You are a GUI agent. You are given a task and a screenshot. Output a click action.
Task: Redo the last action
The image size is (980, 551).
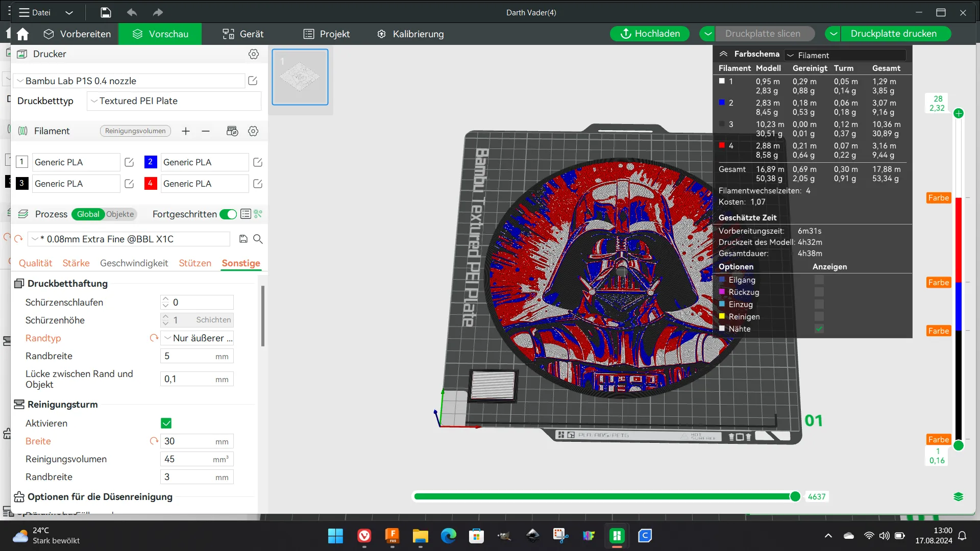(x=158, y=12)
